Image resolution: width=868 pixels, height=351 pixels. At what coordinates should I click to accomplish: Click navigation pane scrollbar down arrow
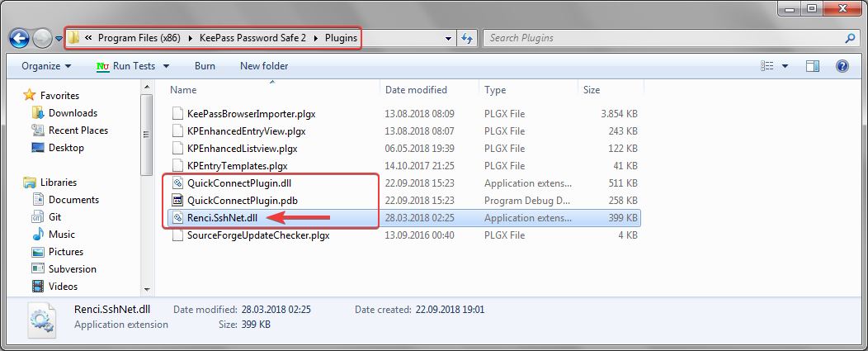[x=147, y=289]
